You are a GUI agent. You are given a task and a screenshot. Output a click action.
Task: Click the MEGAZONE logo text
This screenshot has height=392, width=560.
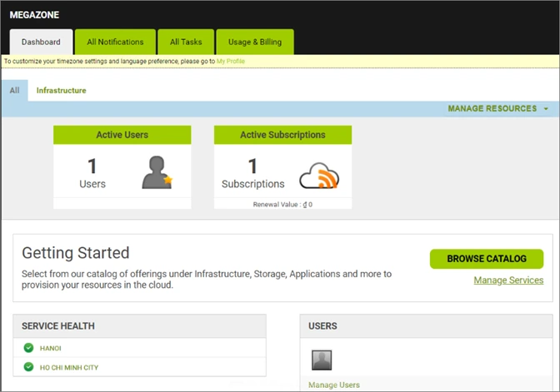34,15
